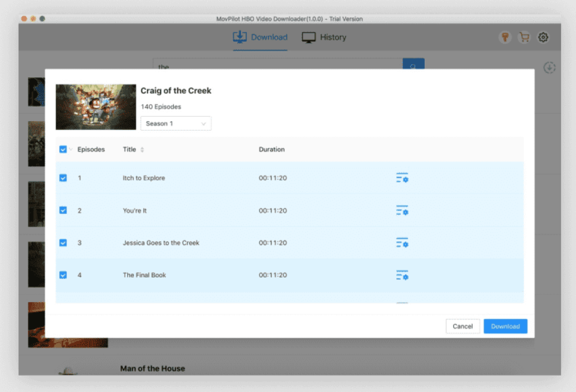Click the key registration icon
576x392 pixels.
tap(505, 37)
